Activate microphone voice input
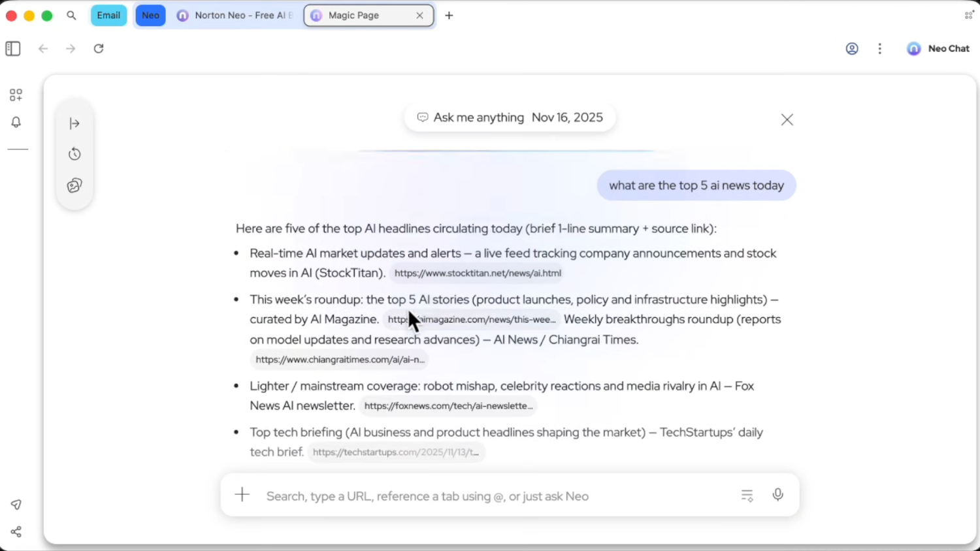Screen dimensions: 980x551 pos(777,495)
